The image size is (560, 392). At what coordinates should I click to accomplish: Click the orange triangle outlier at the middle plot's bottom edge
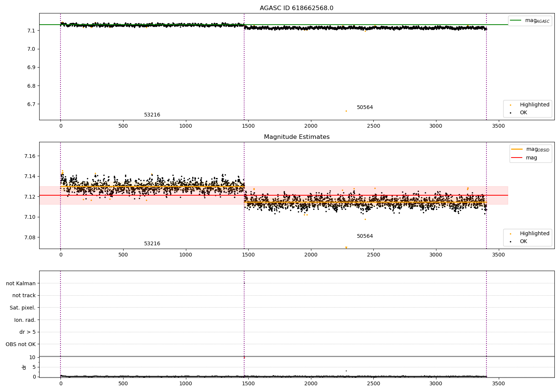point(346,248)
